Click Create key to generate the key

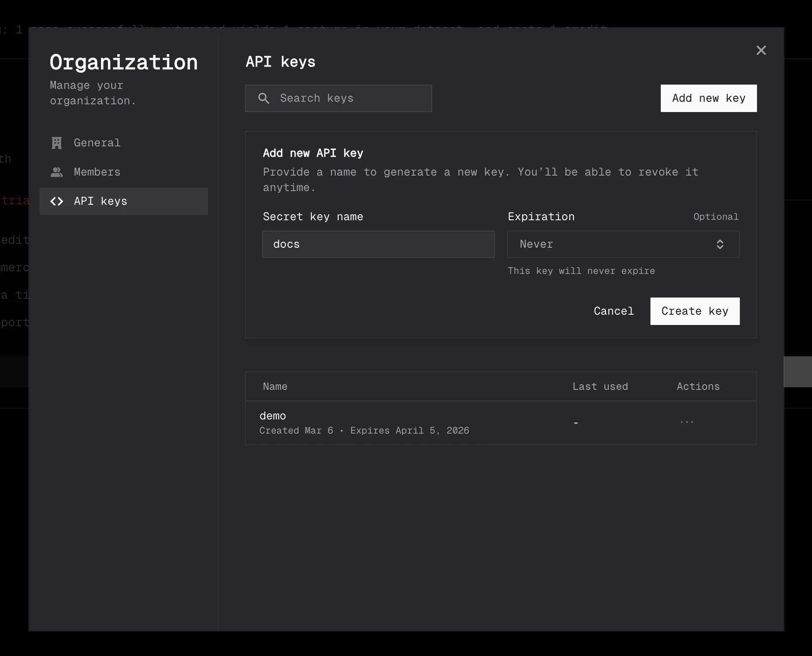[x=695, y=311]
